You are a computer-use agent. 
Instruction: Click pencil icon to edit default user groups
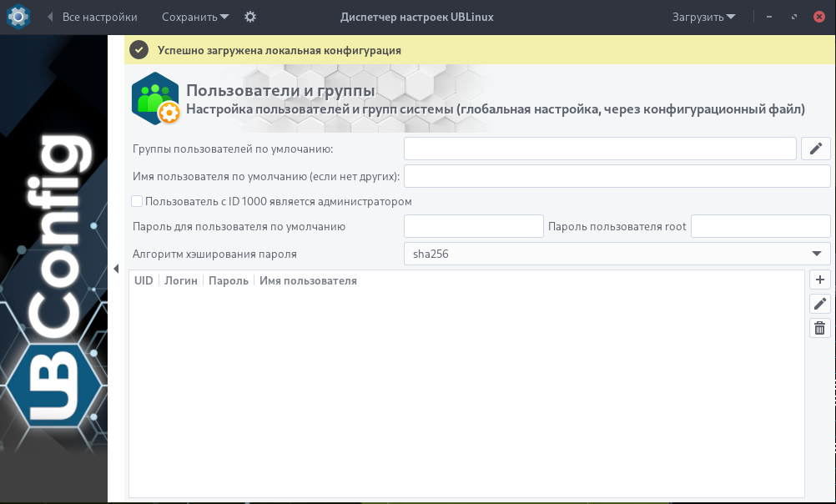point(815,149)
